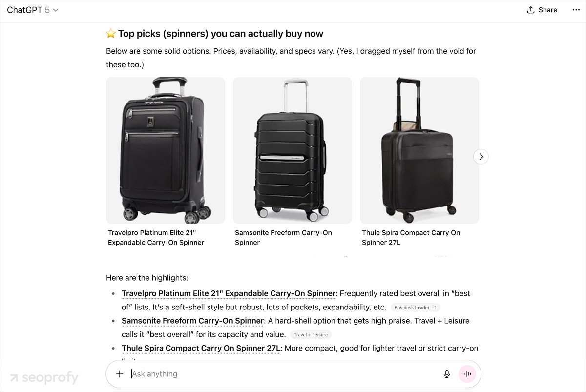Viewport: 586px width, 392px height.
Task: Click the microphone dictation icon
Action: (x=446, y=374)
